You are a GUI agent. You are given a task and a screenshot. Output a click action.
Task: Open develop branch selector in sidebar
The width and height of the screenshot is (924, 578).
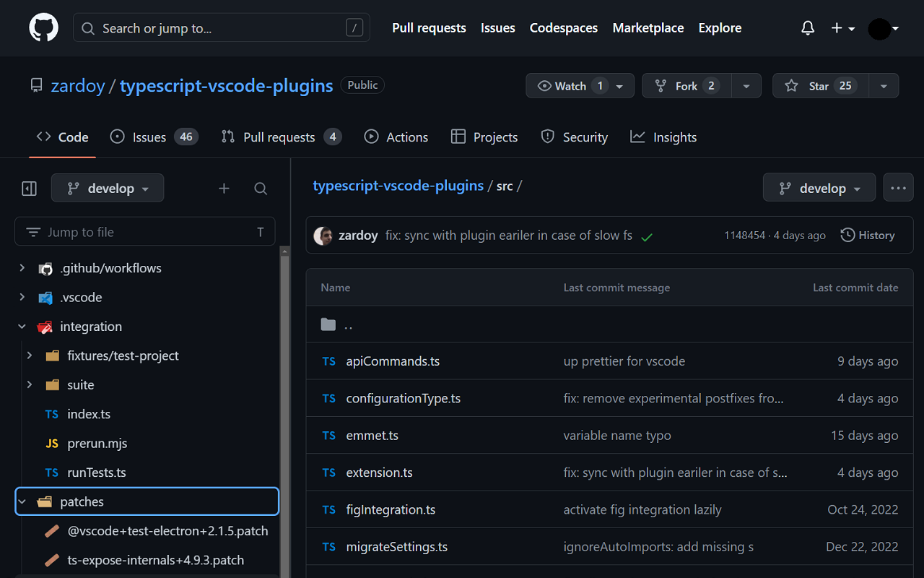108,188
